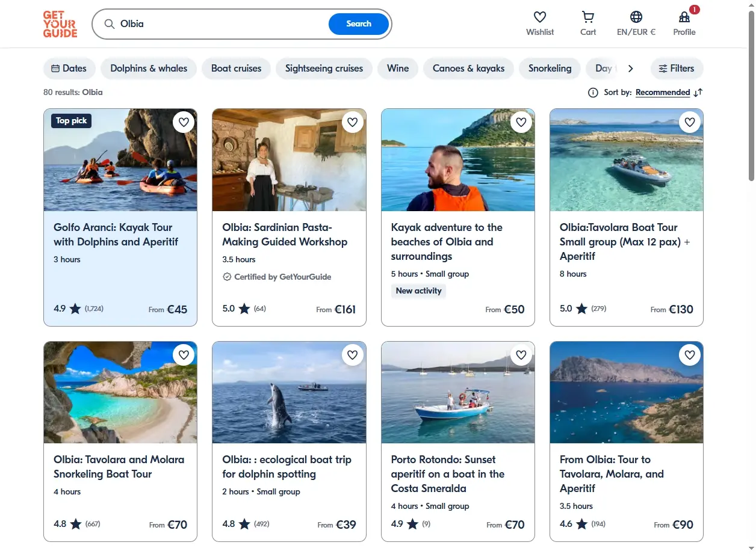Open Kayak adventure to the beaches of Olbia title
Image resolution: width=756 pixels, height=554 pixels.
pyautogui.click(x=447, y=242)
